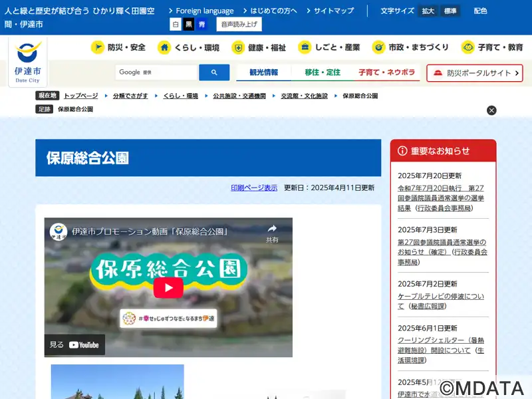This screenshot has height=399, width=532.
Task: Click the Date City logo
Action: pos(27,62)
